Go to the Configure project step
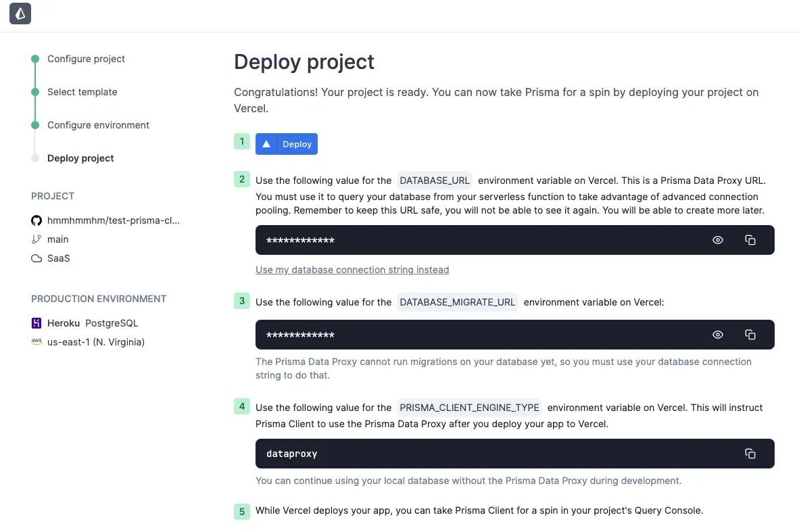 (86, 59)
